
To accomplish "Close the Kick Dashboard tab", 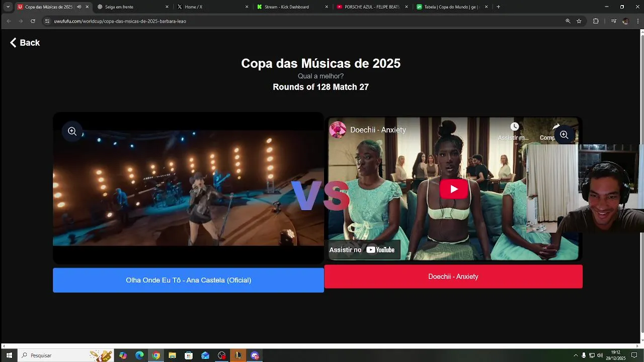I will pyautogui.click(x=327, y=7).
